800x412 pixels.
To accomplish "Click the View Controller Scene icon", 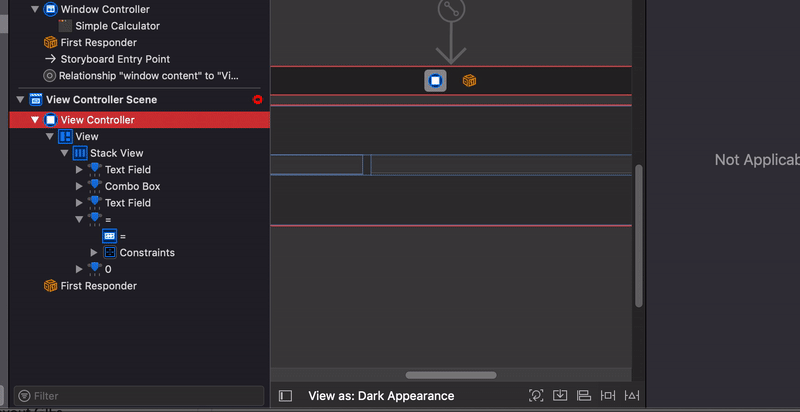I will point(35,99).
